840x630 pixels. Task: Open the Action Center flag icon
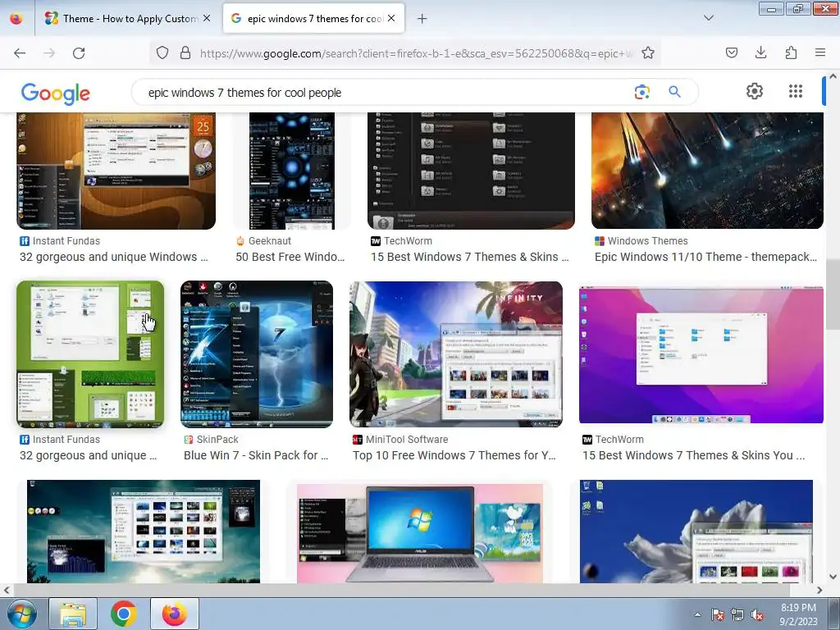[x=718, y=614]
